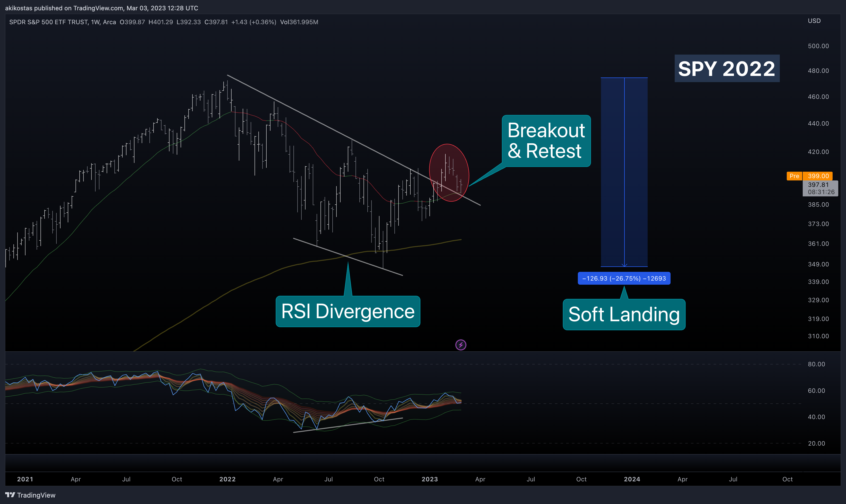The height and width of the screenshot is (504, 846).
Task: Click the blue short position rectangle
Action: coord(624,172)
